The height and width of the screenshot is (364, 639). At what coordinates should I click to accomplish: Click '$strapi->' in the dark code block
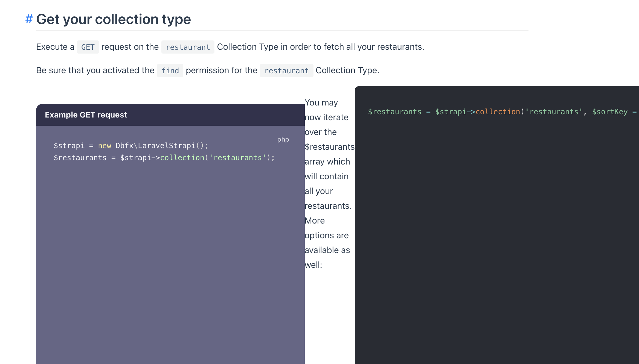455,112
